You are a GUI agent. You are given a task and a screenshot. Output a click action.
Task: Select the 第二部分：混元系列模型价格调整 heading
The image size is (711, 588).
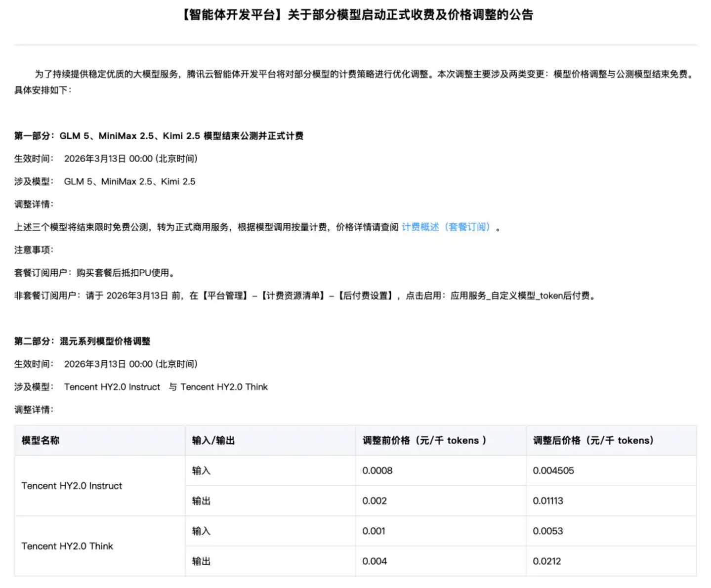coord(82,341)
